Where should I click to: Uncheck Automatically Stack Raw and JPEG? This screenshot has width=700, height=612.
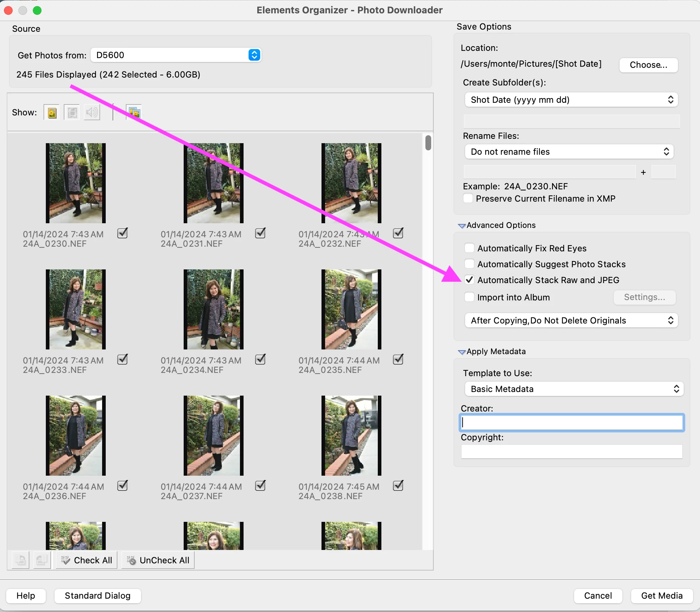(469, 280)
